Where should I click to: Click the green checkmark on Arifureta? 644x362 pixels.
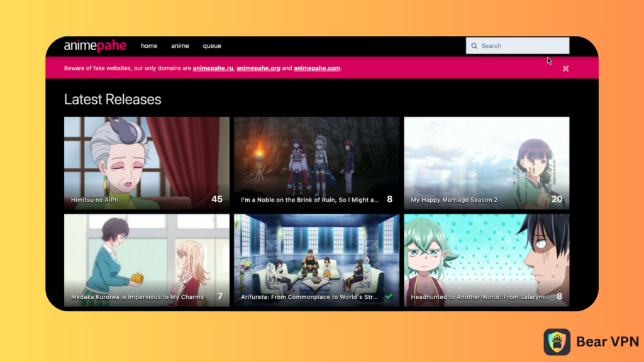pyautogui.click(x=389, y=297)
